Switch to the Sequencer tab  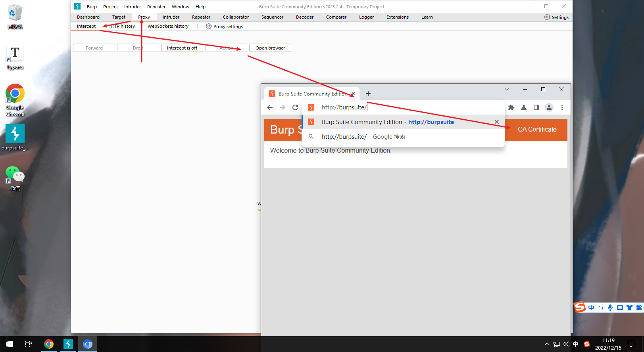272,17
